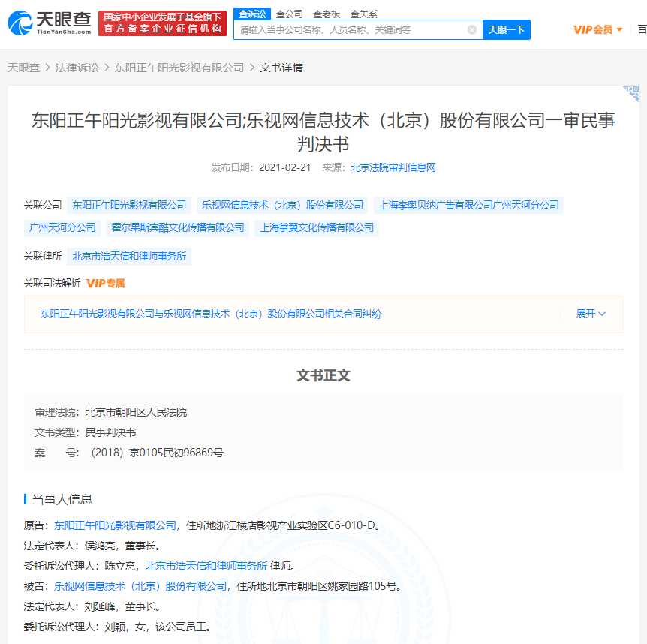The image size is (647, 644).
Task: Click the 当事人信息 section heading
Action: 62,499
